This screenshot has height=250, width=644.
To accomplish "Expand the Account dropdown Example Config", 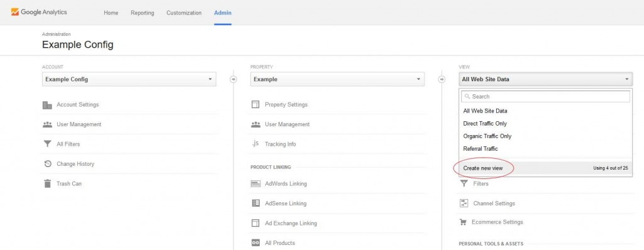I will (129, 79).
